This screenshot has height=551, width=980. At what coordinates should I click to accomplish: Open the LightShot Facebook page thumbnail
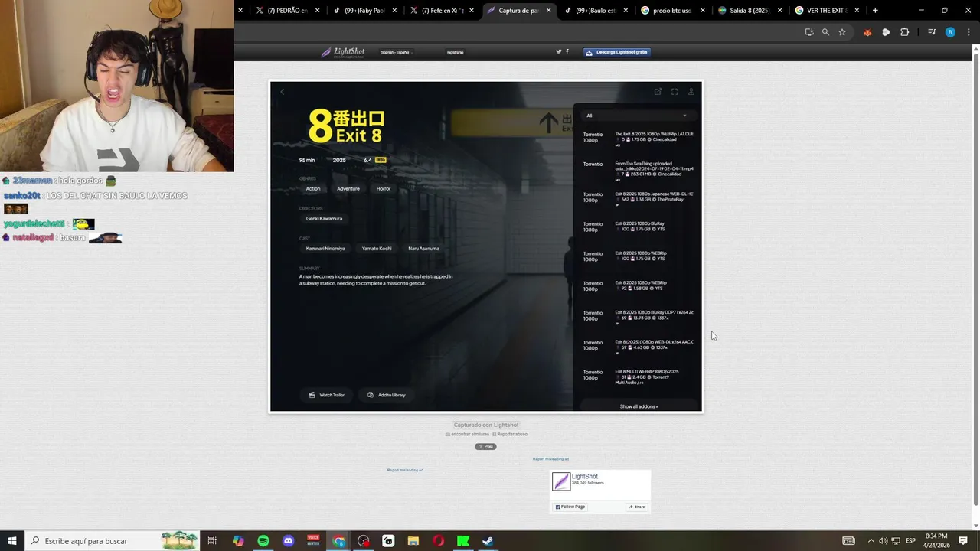point(561,481)
